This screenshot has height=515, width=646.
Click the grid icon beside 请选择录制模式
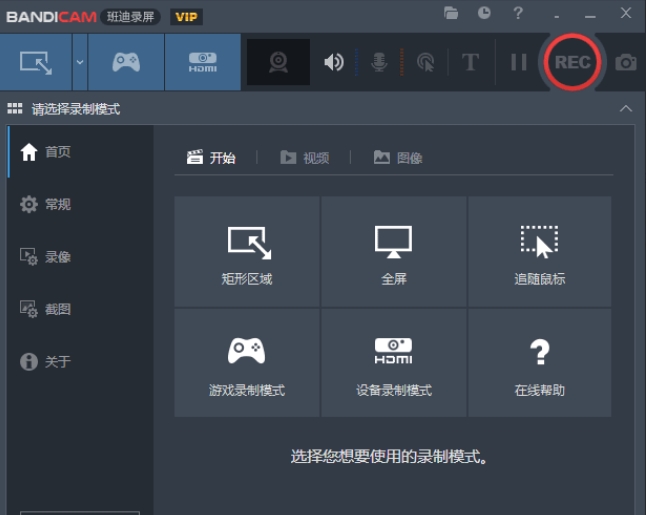tap(15, 109)
